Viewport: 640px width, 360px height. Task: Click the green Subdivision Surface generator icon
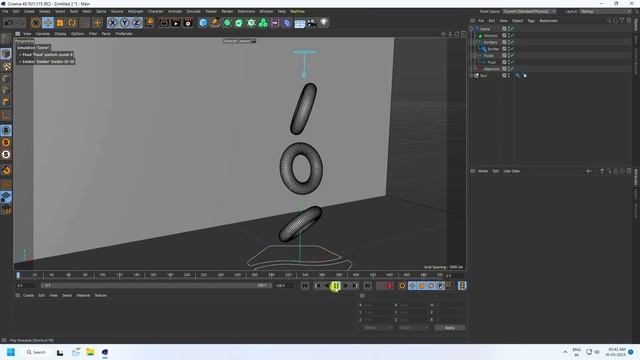[x=227, y=23]
